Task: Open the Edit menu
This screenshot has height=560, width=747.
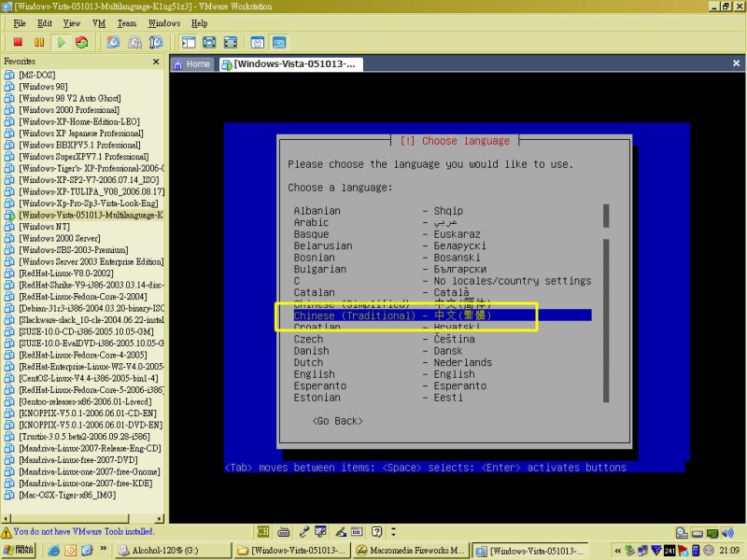Action: (x=45, y=22)
